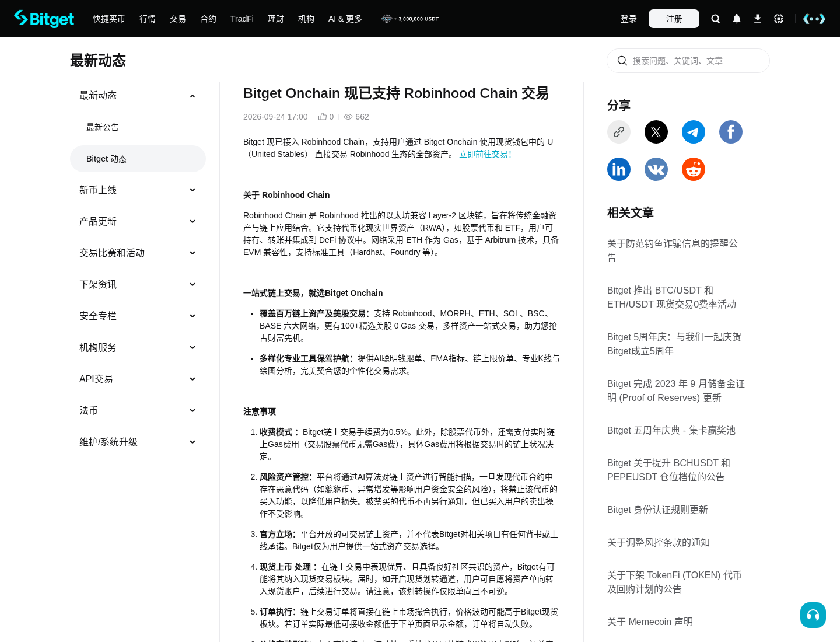The width and height of the screenshot is (840, 642).
Task: Click the 3,000,000 USDT promo banner
Action: 410,19
